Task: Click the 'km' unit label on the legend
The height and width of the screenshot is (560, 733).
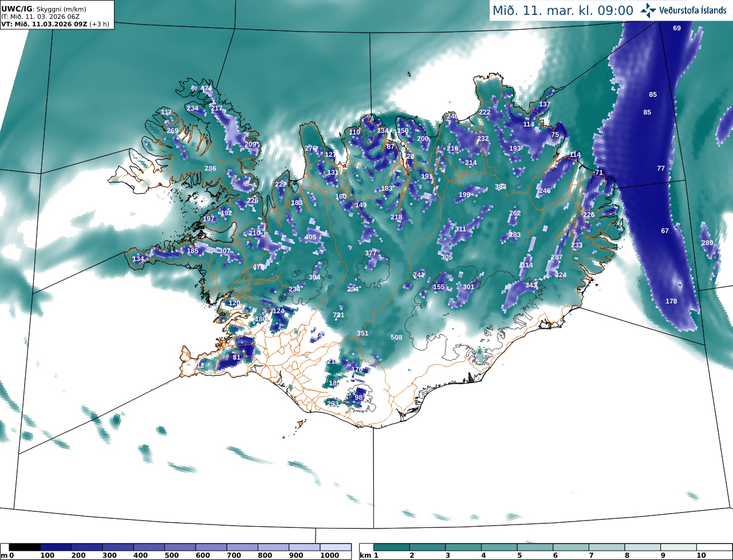Action: tap(365, 555)
